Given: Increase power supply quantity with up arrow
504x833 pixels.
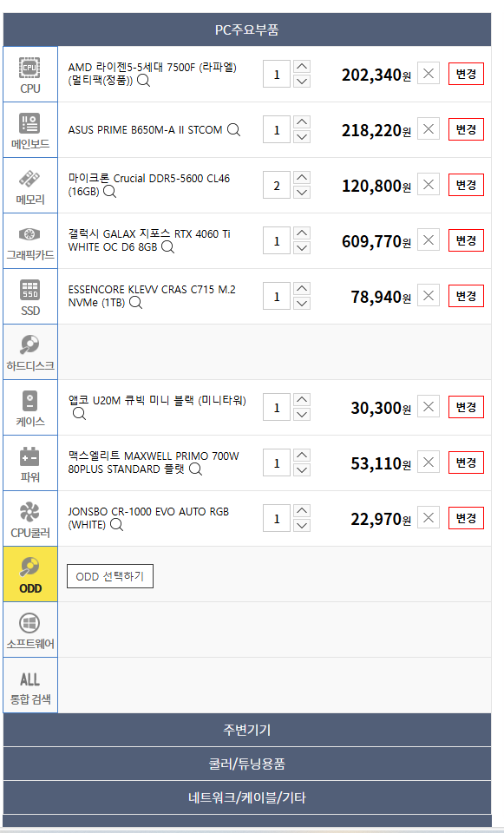Looking at the screenshot, I should 302,456.
